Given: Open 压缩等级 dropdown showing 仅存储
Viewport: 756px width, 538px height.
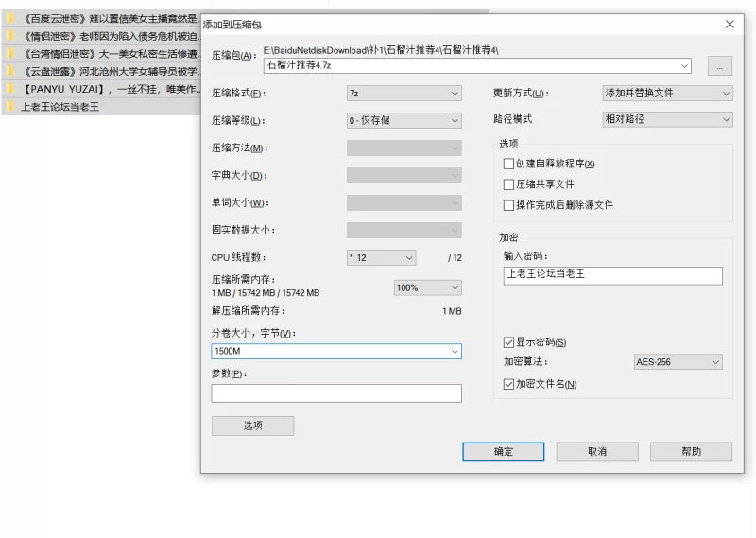Looking at the screenshot, I should (404, 121).
